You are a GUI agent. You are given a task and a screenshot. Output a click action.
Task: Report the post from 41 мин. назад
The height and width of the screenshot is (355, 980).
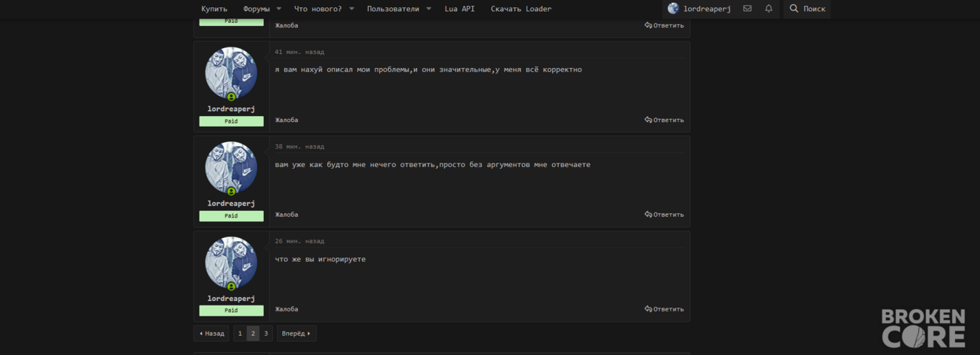click(287, 120)
